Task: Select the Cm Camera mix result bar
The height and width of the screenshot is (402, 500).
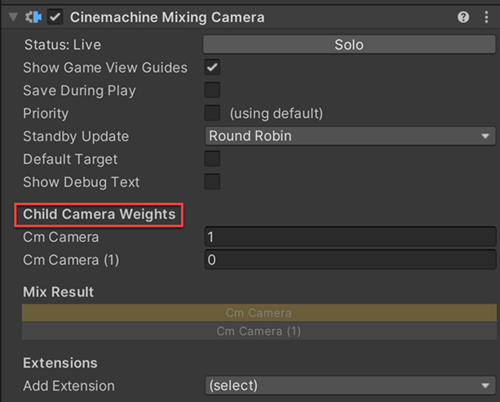Action: 259,313
